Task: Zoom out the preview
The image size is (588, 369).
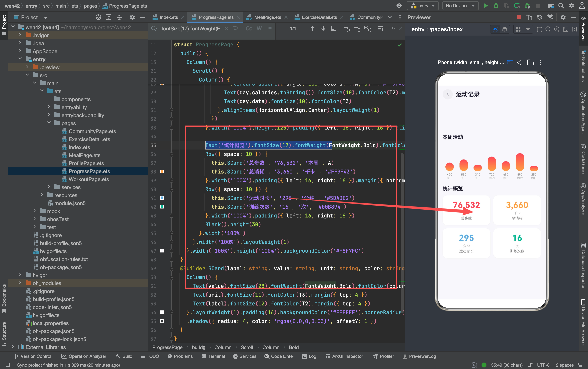Action: click(548, 29)
